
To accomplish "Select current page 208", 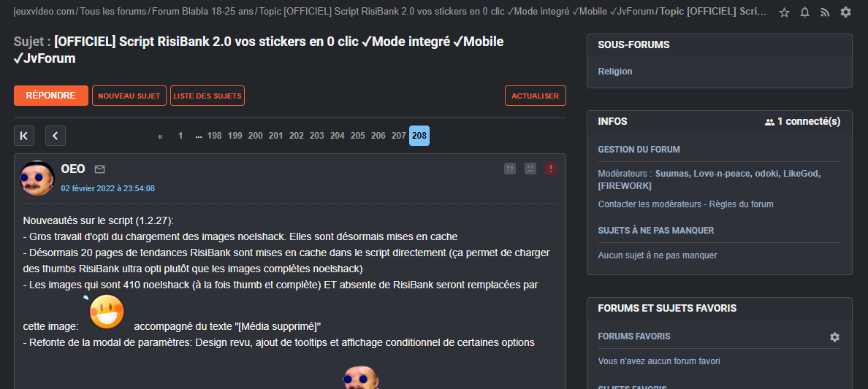I will 419,136.
